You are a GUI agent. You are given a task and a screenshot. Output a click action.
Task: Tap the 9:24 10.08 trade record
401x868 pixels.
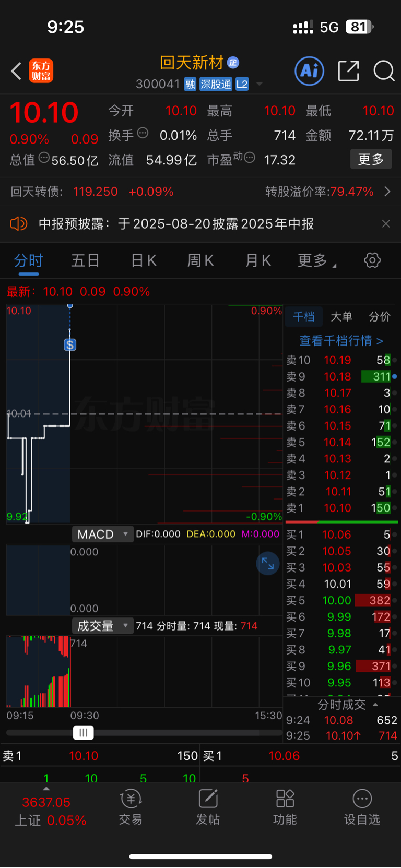click(x=341, y=720)
